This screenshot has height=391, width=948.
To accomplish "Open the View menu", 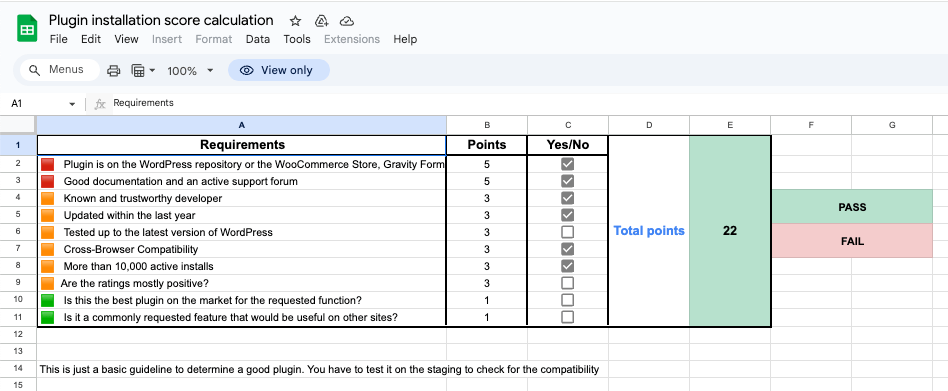I will (126, 39).
